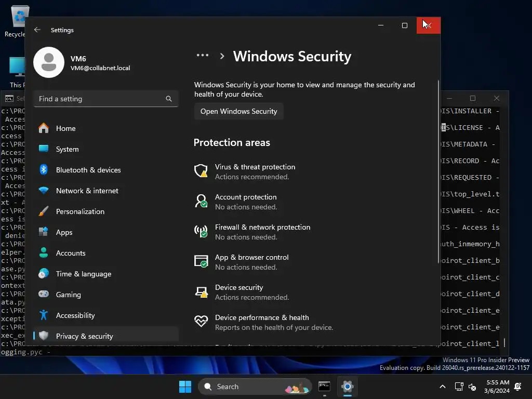
Task: Click the Personalization paintbrush icon
Action: point(44,211)
